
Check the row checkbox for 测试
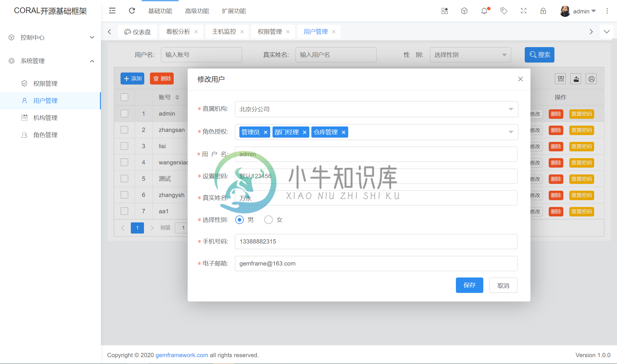(124, 179)
